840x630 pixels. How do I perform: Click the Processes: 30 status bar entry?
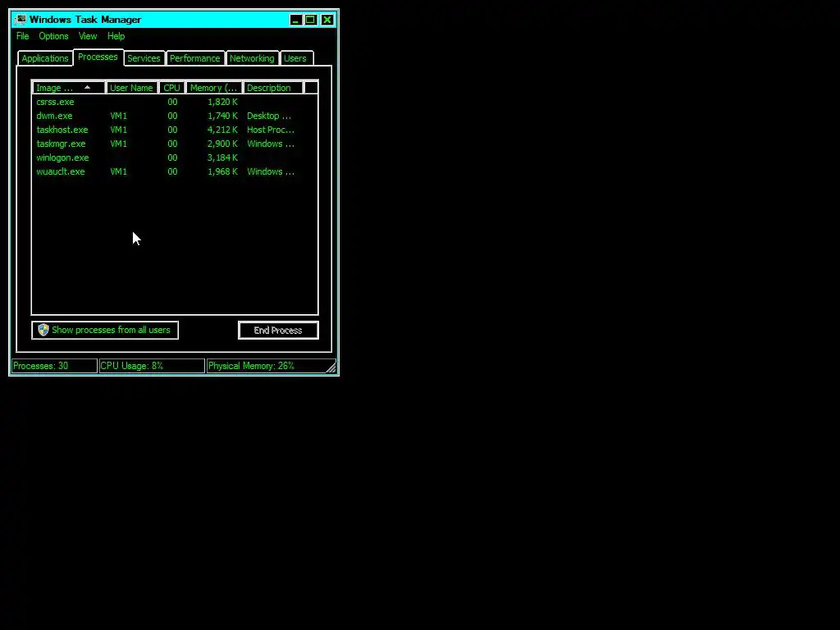[54, 366]
